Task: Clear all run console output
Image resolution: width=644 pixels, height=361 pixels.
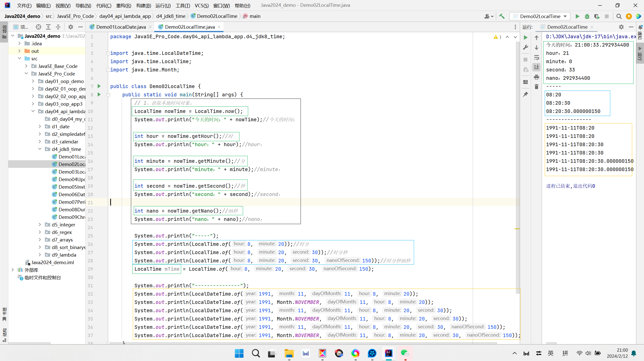Action: coord(536,87)
